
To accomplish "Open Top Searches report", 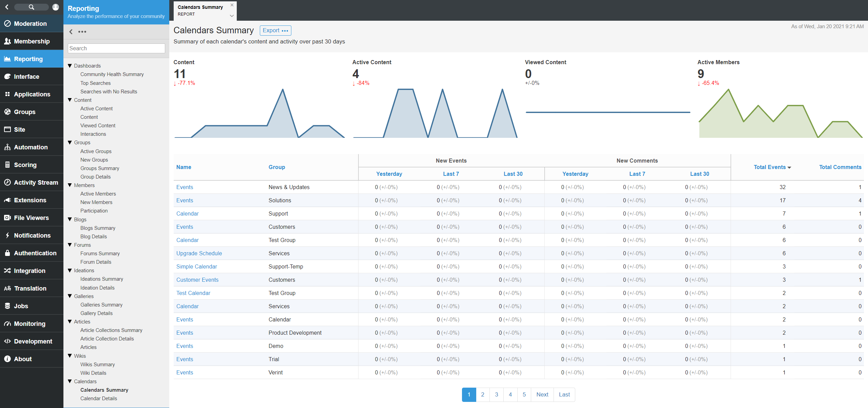I will [x=95, y=83].
